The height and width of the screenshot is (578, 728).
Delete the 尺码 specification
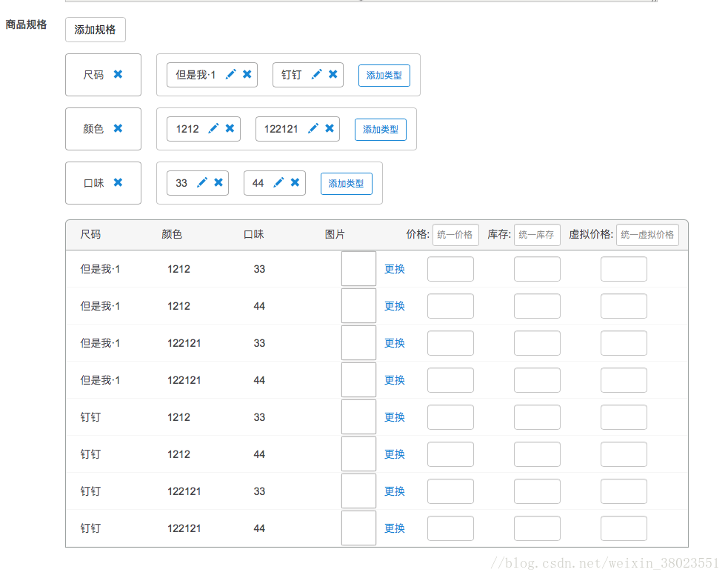coord(118,74)
